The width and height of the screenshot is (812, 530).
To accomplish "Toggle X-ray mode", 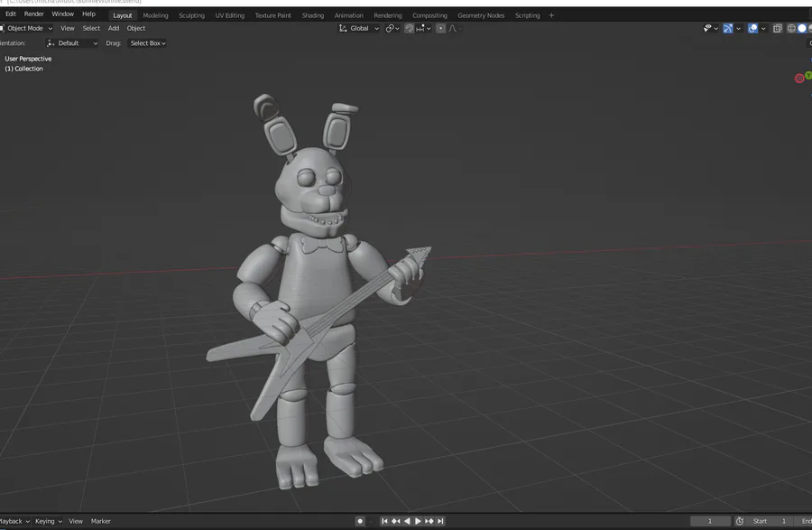I will point(778,29).
